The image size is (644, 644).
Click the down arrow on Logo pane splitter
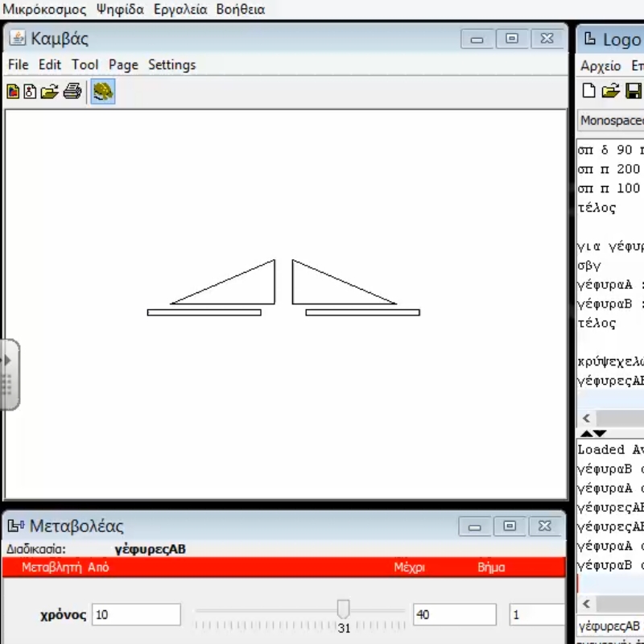click(600, 433)
